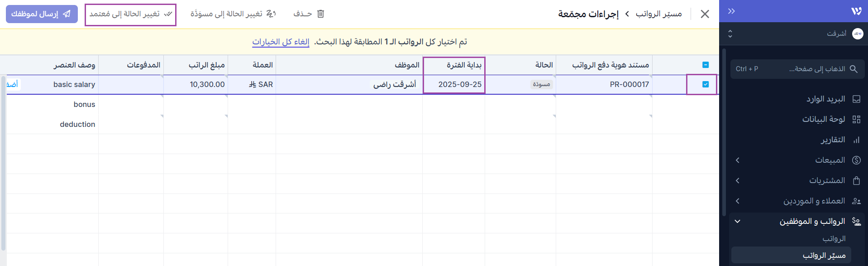Screen dimensions: 868x266
Task: Click the search magnifier icon
Action: (854, 69)
